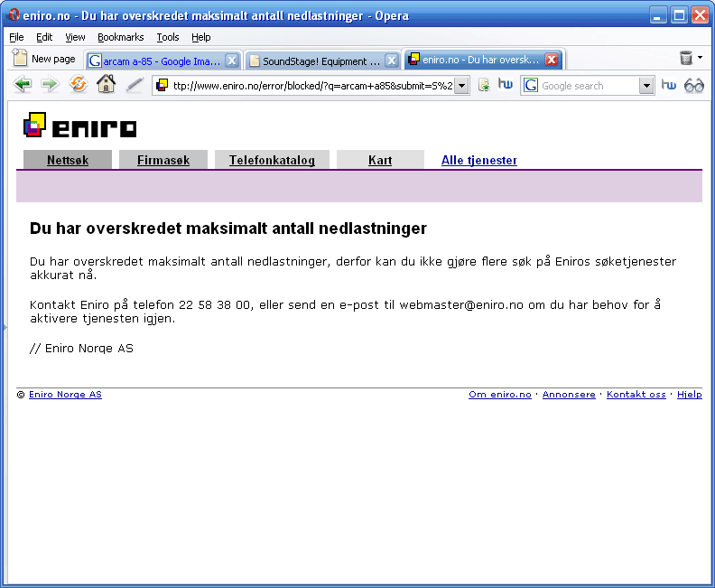Click into the address URL field
Screen dimensions: 715x588
click(x=312, y=86)
